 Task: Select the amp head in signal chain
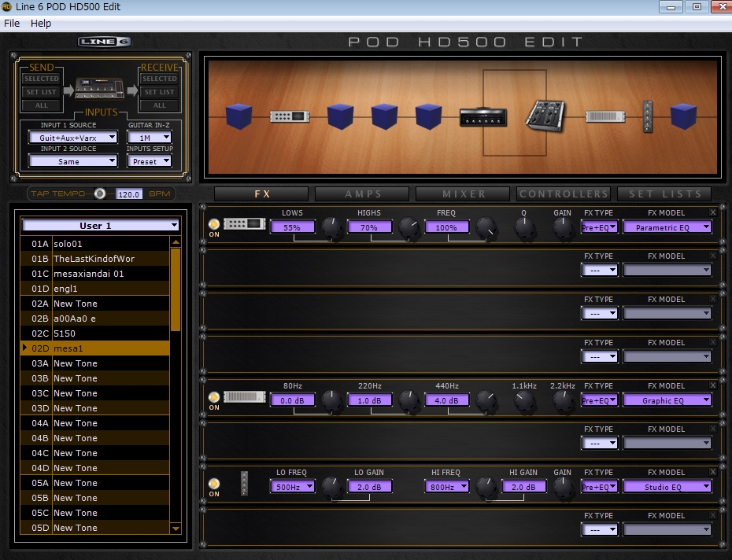(483, 117)
